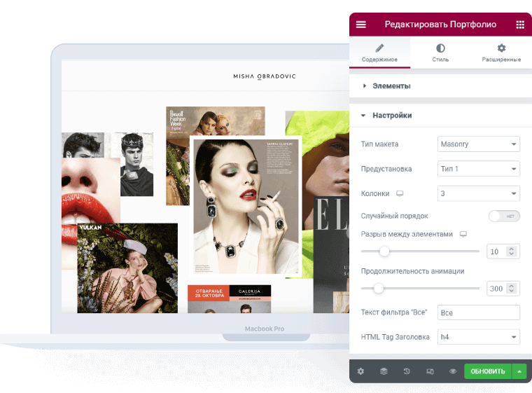This screenshot has height=393, width=532.
Task: Open the Тип макета Masonry dropdown
Action: tap(478, 144)
